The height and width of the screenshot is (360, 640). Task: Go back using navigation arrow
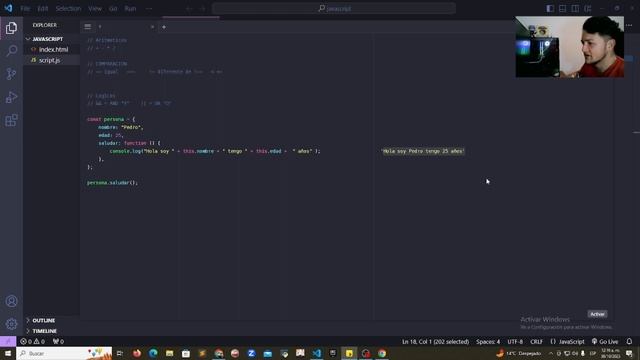[x=189, y=8]
